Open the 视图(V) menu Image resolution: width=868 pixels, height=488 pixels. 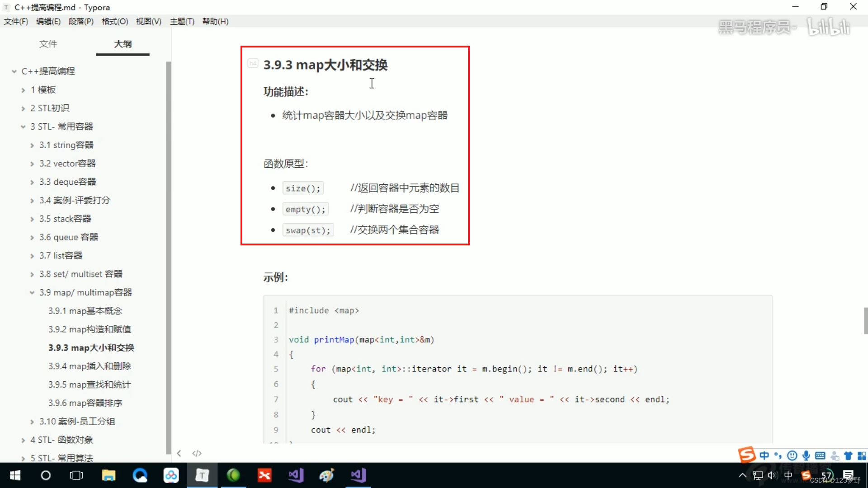click(x=148, y=21)
